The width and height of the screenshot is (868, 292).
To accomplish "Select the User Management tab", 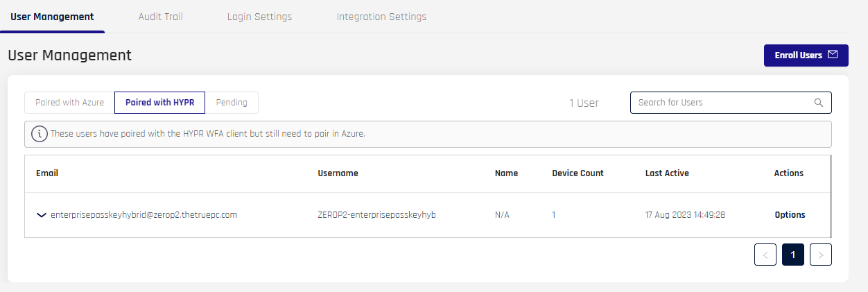I will click(52, 17).
